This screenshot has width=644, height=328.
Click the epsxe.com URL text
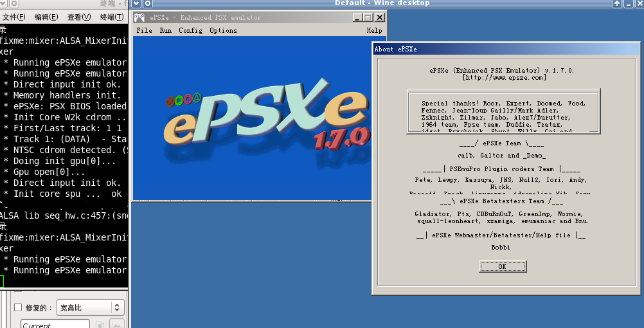[x=505, y=78]
